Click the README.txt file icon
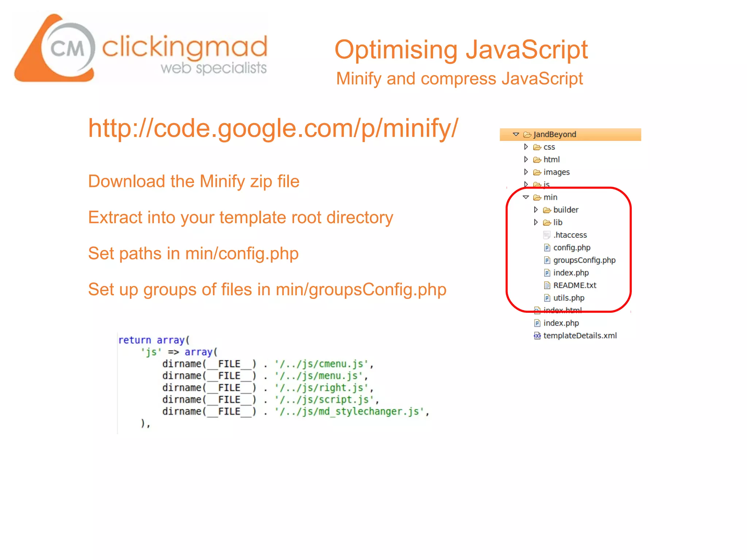Image resolution: width=747 pixels, height=560 pixels. [x=547, y=285]
